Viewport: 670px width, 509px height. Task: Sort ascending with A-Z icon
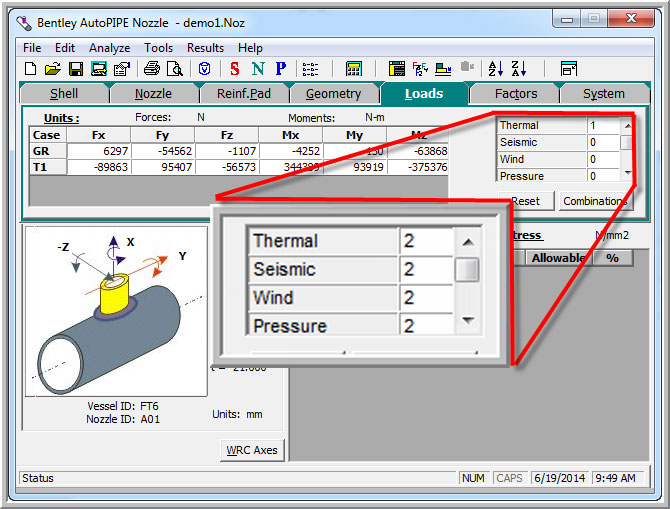point(496,68)
